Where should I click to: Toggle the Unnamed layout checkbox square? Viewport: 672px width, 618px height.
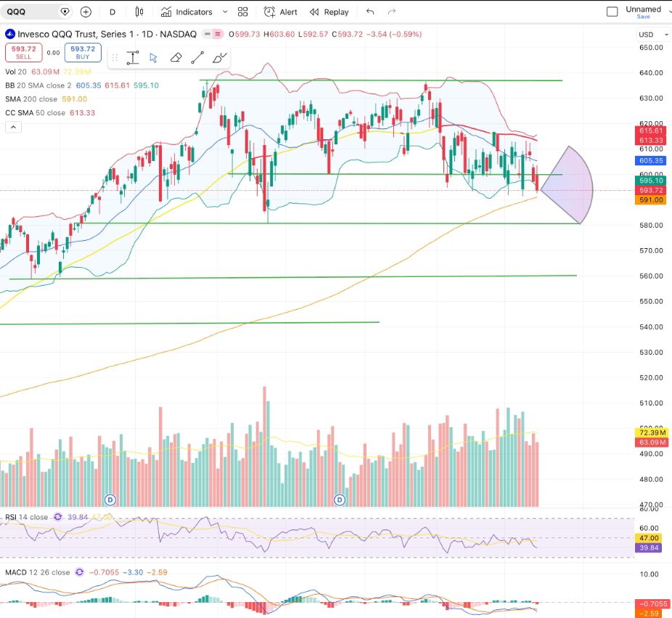point(612,12)
